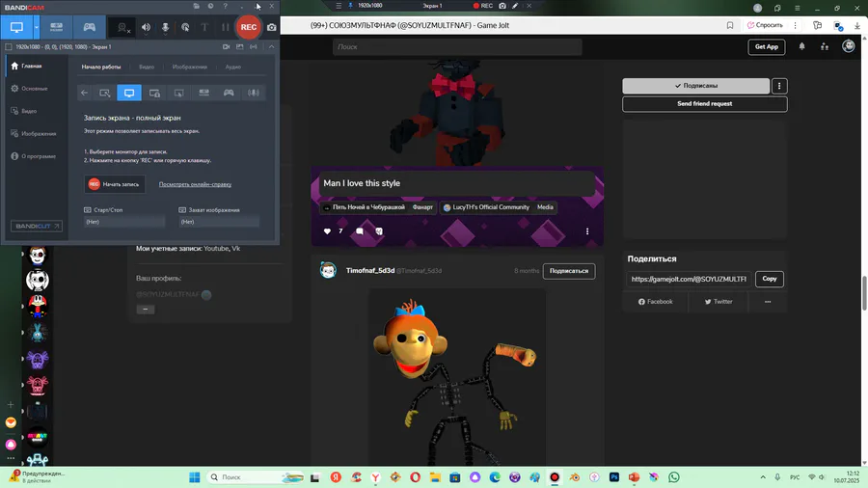Open comments on 'Man I love this style' post
This screenshot has height=488, width=868.
click(360, 231)
